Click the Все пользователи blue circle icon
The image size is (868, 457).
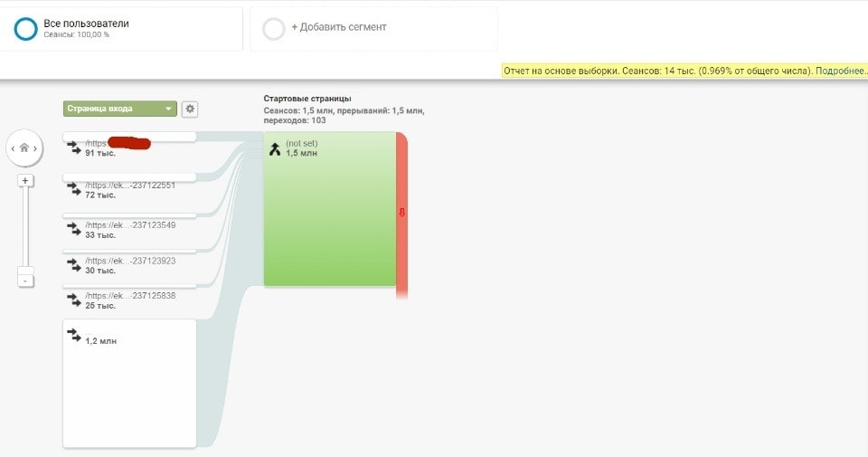coord(25,29)
